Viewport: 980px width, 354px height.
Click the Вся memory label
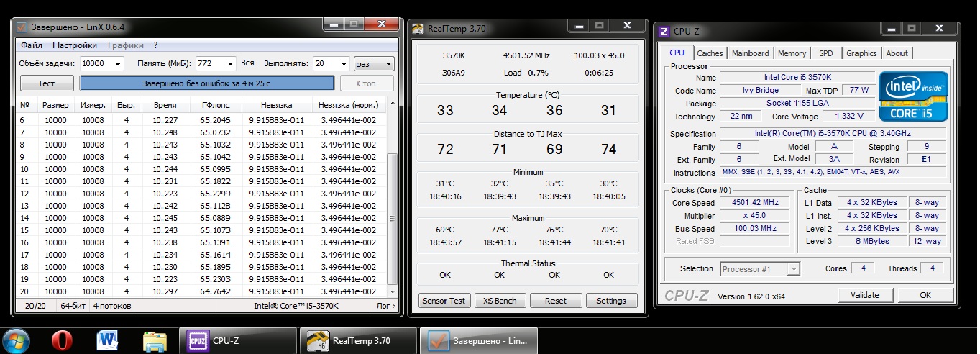coord(247,64)
